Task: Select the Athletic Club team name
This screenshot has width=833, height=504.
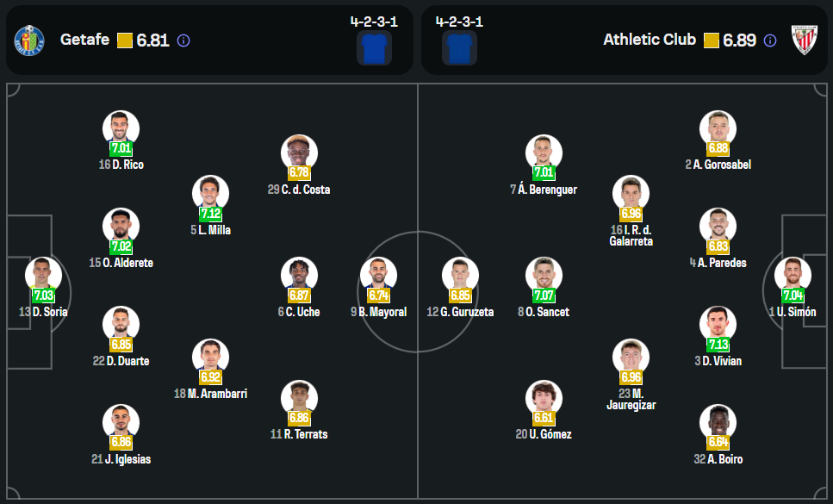Action: point(650,40)
